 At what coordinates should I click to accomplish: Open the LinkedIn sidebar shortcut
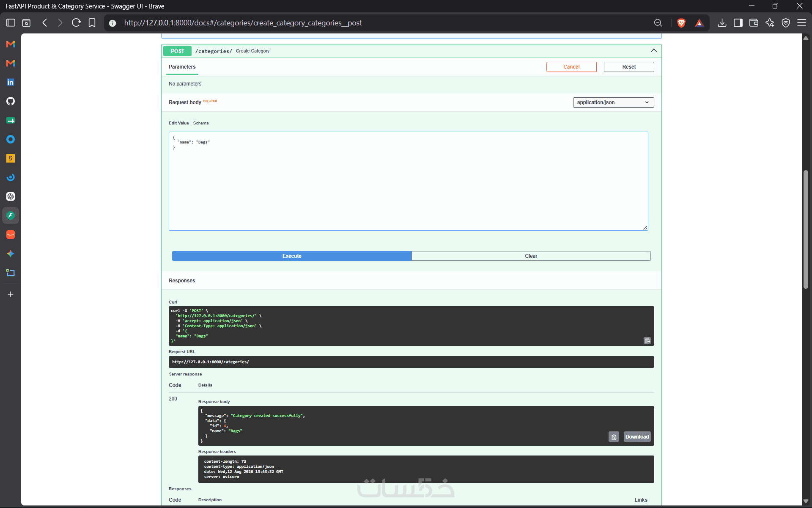[x=11, y=82]
